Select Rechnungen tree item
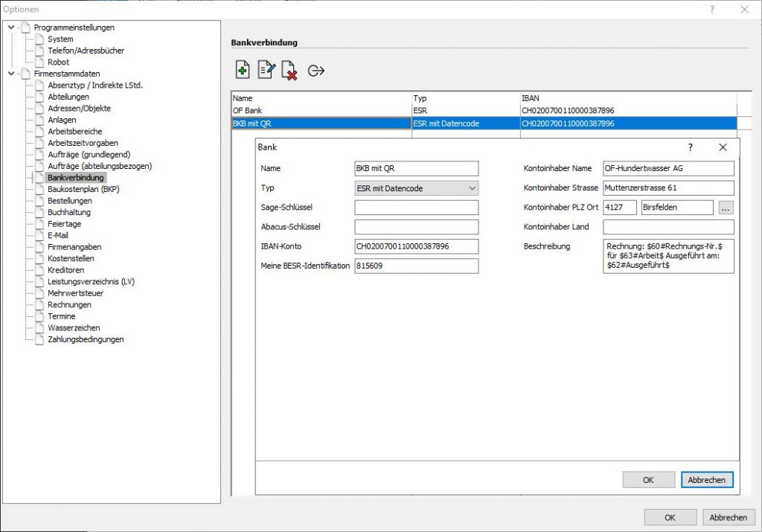This screenshot has height=532, width=762. [x=69, y=305]
